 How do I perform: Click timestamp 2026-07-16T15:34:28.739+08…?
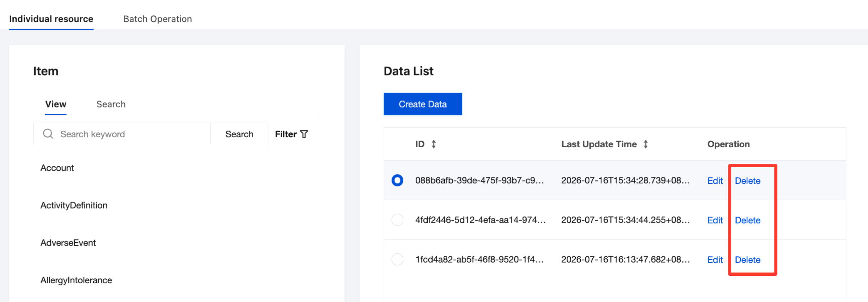point(625,180)
